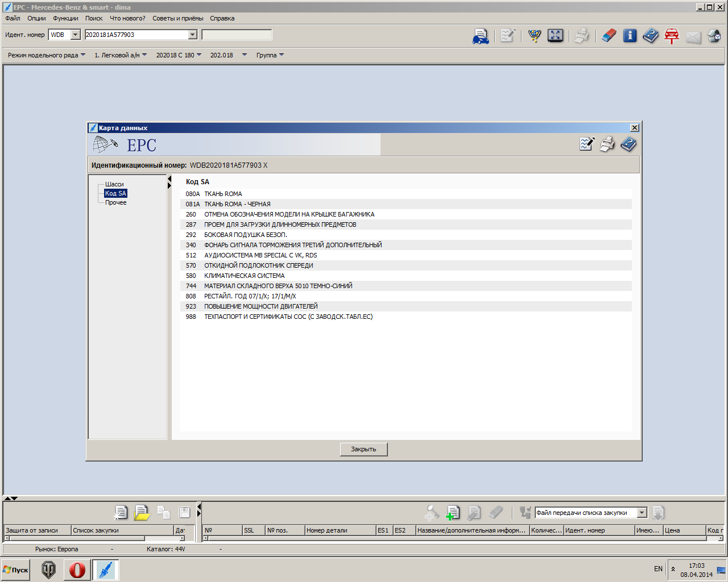Select Шасси in the tree
Viewport: 728px width, 582px height.
tap(114, 184)
